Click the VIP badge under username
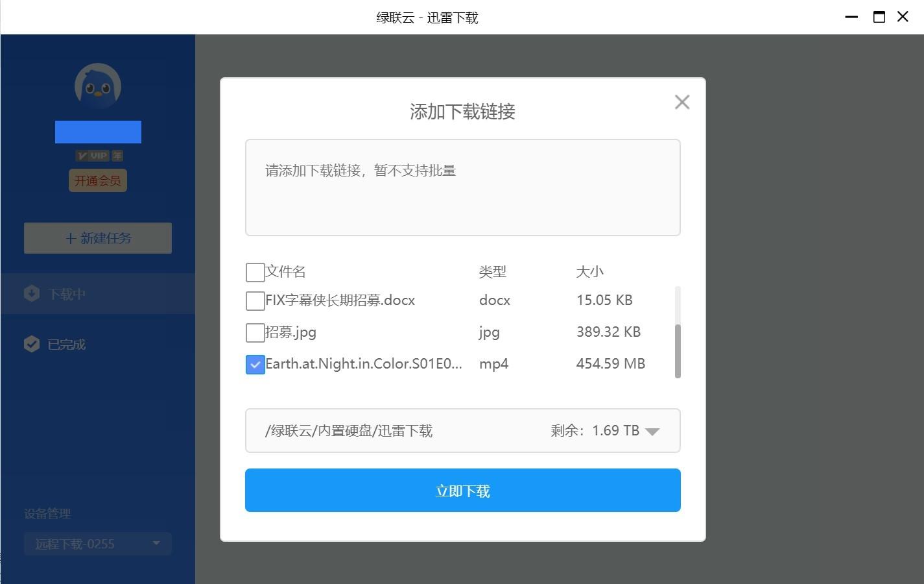 pyautogui.click(x=99, y=156)
